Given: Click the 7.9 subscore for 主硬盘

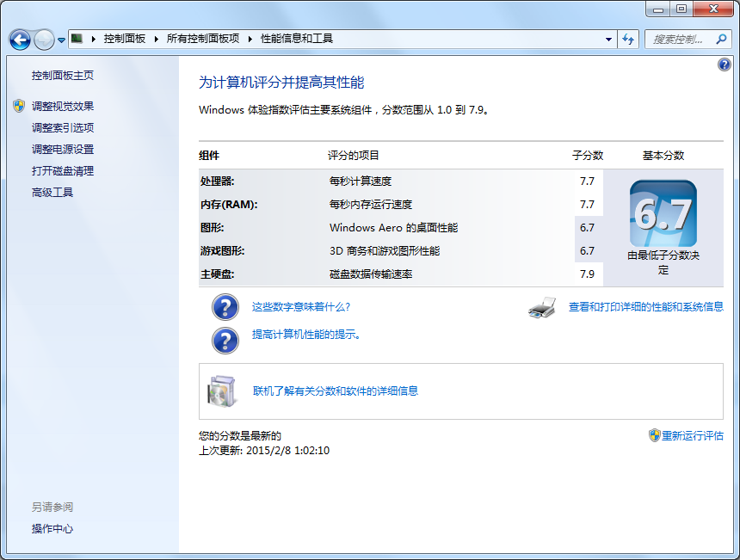Looking at the screenshot, I should coord(587,274).
